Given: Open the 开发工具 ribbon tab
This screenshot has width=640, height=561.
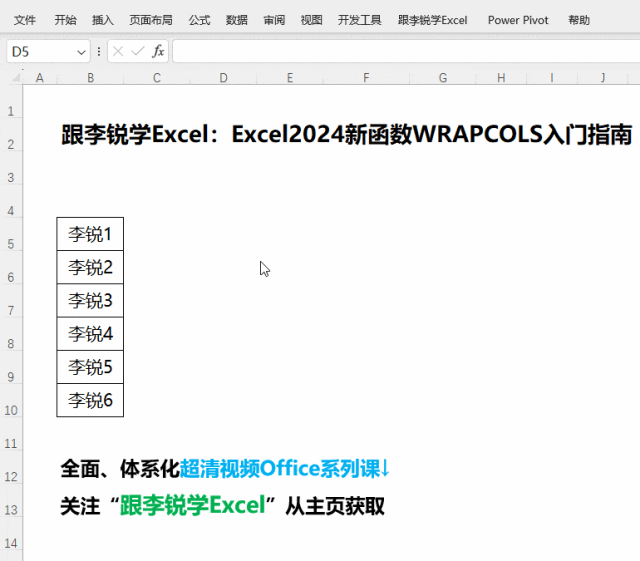Looking at the screenshot, I should [359, 20].
